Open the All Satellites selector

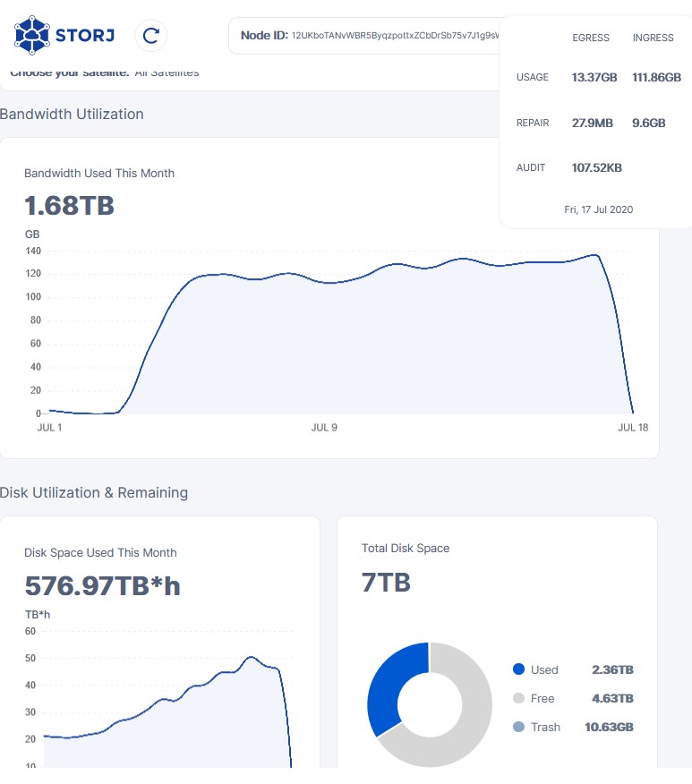(167, 72)
